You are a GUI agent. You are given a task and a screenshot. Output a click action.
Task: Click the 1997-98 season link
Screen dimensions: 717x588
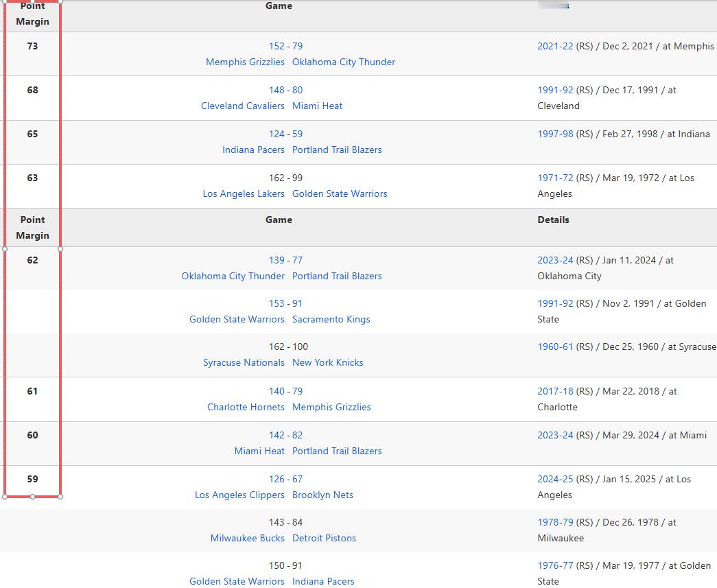(555, 134)
